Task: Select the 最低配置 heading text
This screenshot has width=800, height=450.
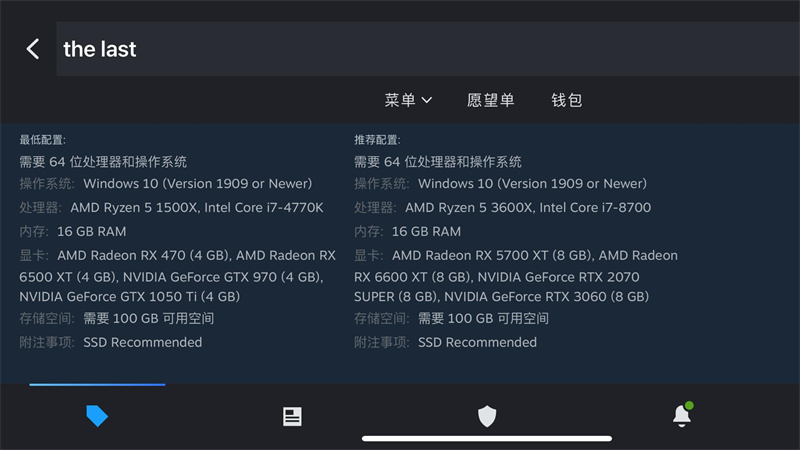Action: [x=42, y=140]
